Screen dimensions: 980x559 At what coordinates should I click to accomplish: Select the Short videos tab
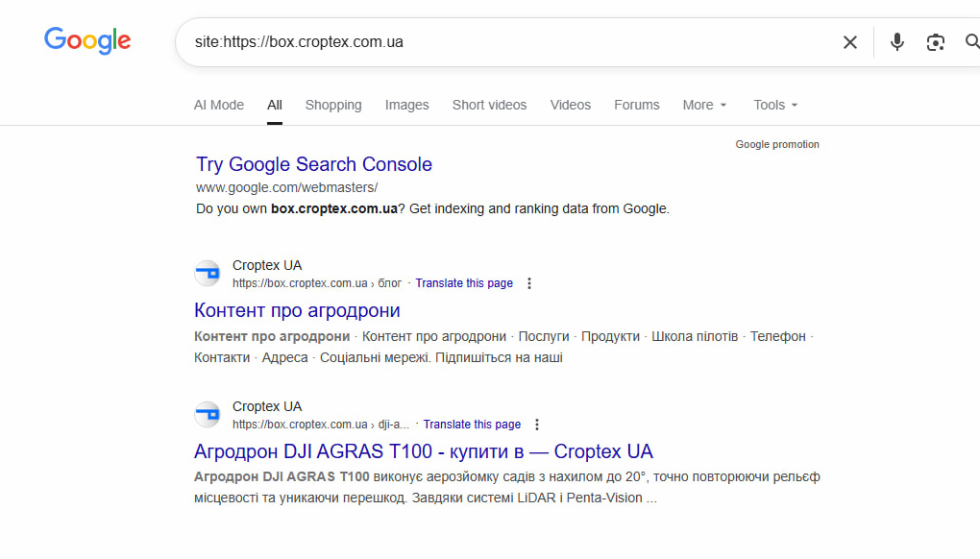click(x=489, y=105)
